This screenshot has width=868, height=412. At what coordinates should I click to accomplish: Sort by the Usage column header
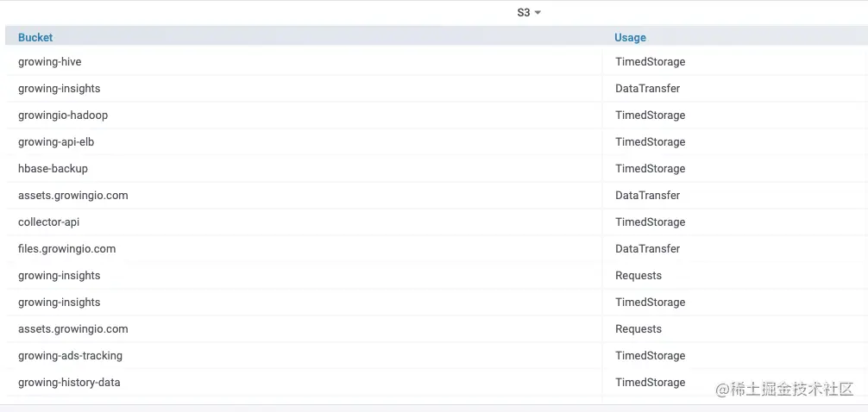pyautogui.click(x=630, y=38)
